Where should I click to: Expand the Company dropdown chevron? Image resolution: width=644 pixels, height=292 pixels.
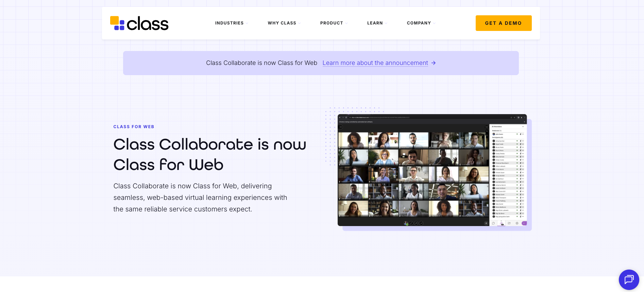click(434, 23)
